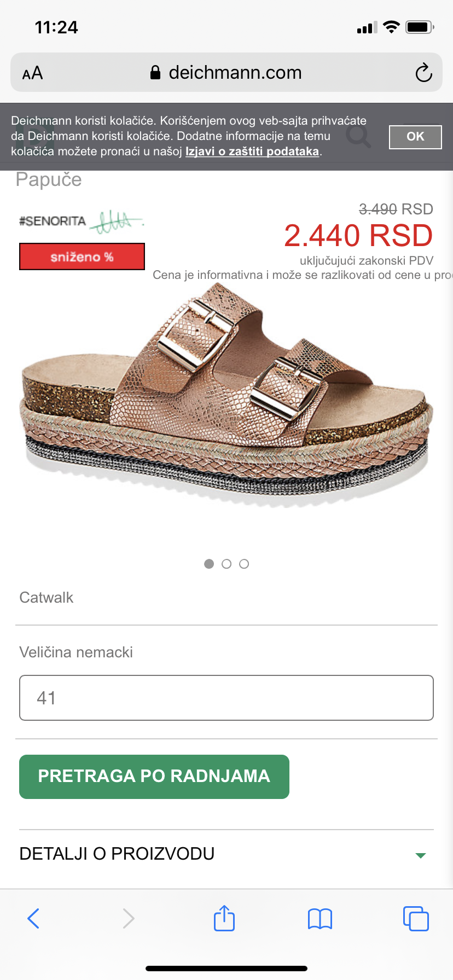Expand the DETALJI O PROIZVODU section

226,854
